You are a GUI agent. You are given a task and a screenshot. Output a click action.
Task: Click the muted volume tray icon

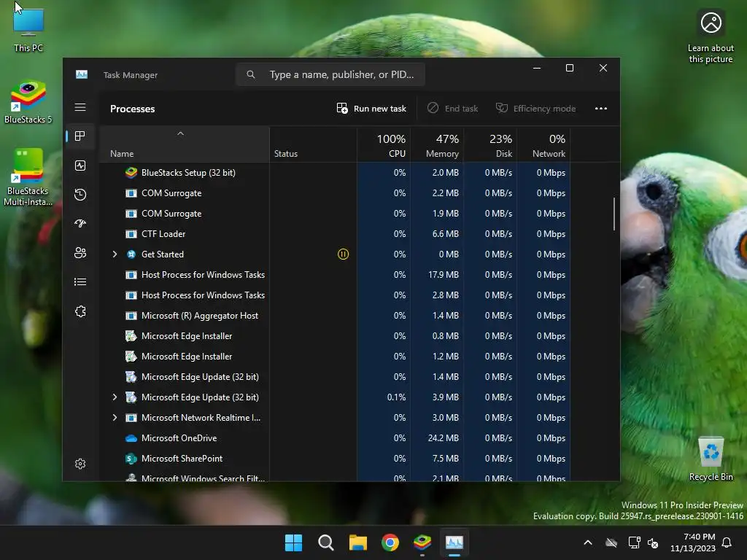653,542
